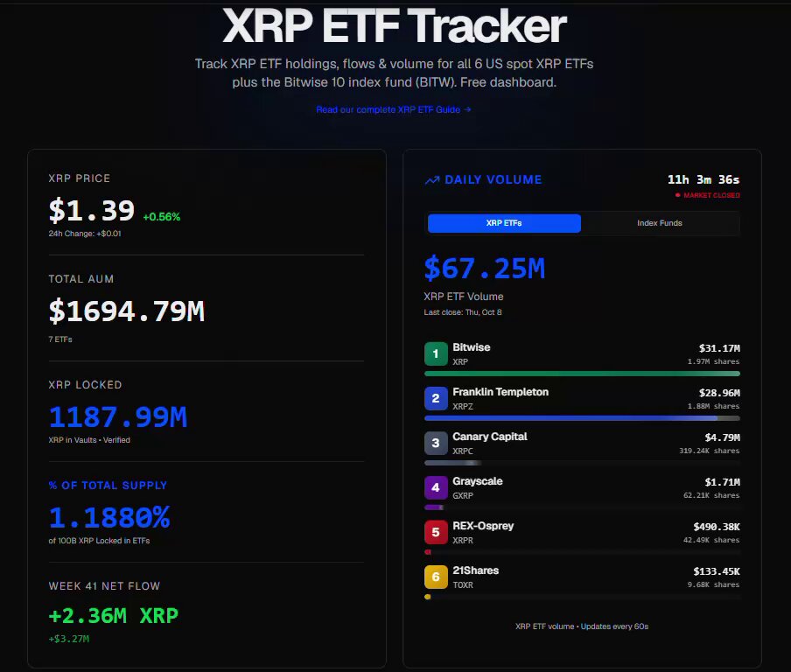Click the XRP ETF Tracker page heading
Image resolution: width=791 pixels, height=672 pixels.
(395, 25)
